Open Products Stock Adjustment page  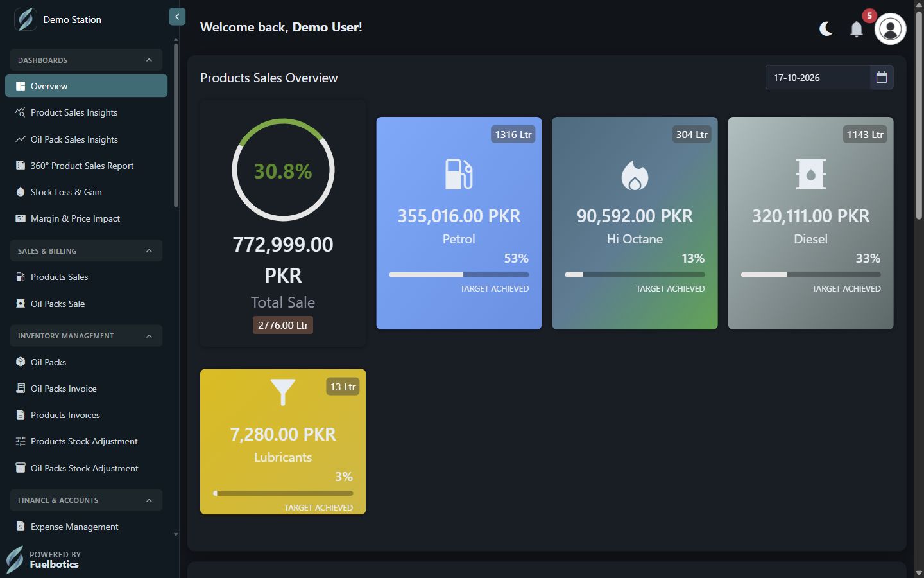pos(86,441)
